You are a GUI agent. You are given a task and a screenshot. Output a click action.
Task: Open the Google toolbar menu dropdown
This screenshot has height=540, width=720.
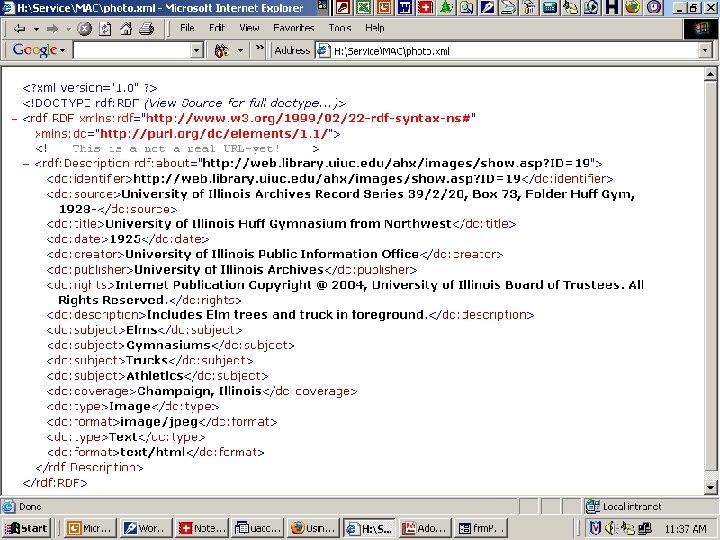click(62, 50)
